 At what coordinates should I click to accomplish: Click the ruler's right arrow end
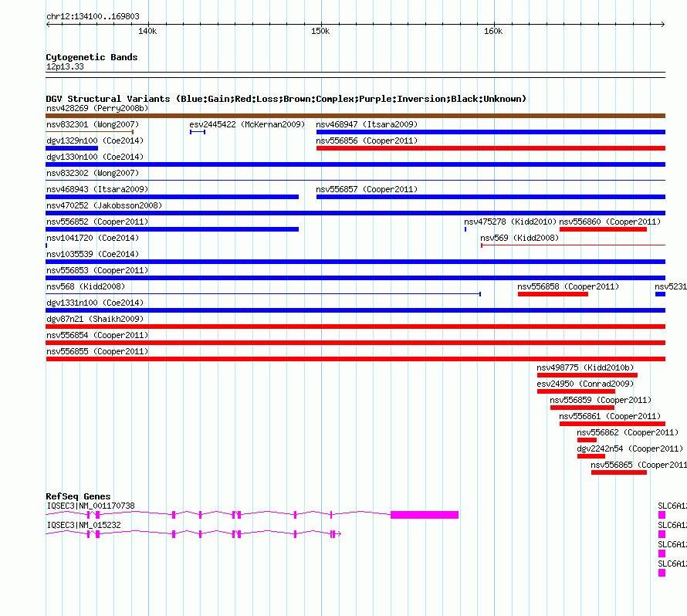(x=663, y=24)
